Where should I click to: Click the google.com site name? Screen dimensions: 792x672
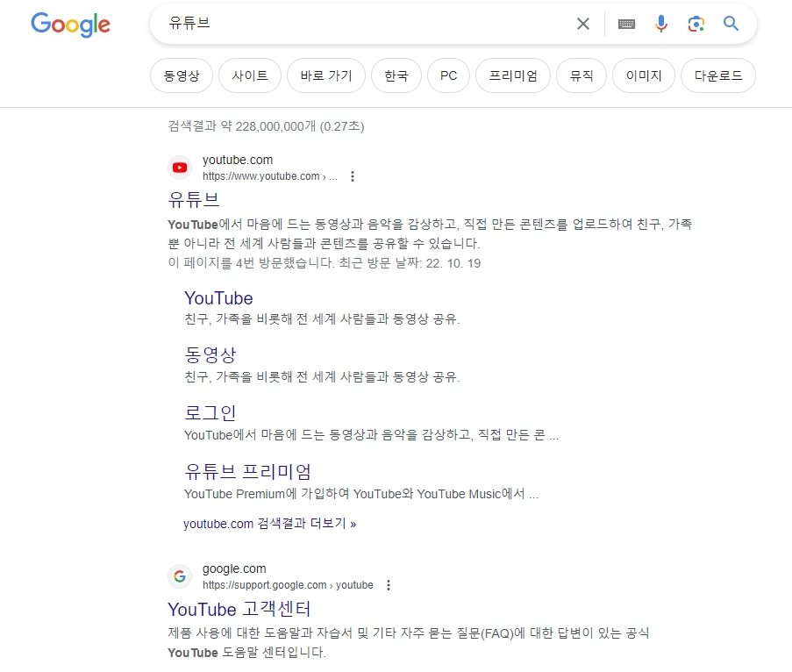[x=234, y=569]
